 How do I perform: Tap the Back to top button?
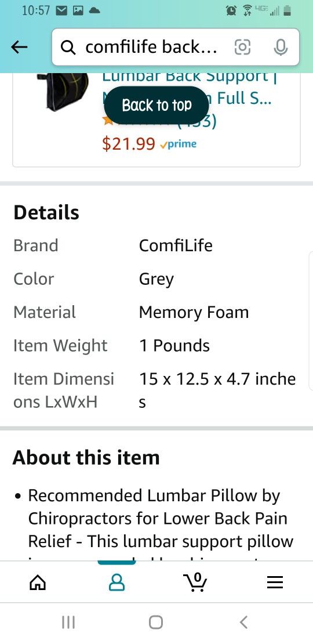tap(156, 106)
